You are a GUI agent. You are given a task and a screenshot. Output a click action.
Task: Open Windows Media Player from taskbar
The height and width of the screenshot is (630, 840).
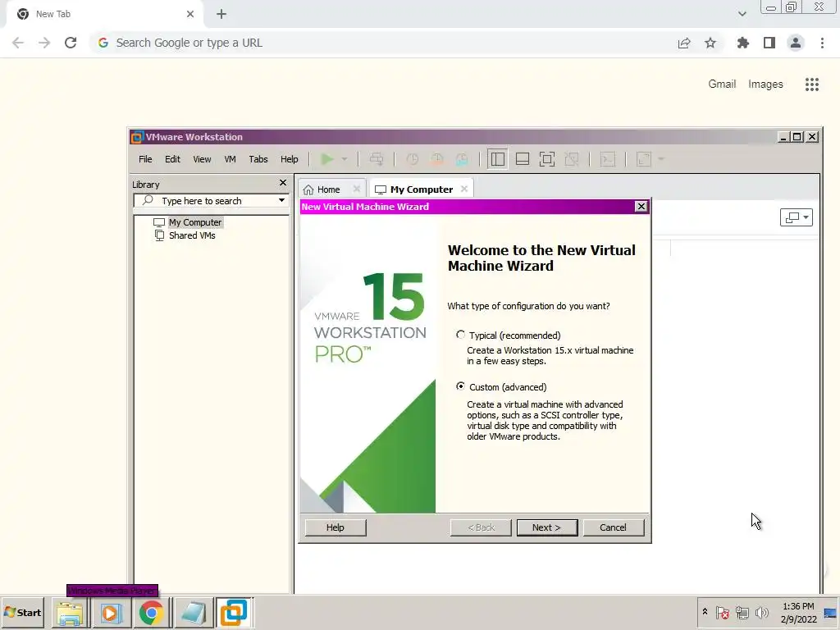tap(111, 613)
